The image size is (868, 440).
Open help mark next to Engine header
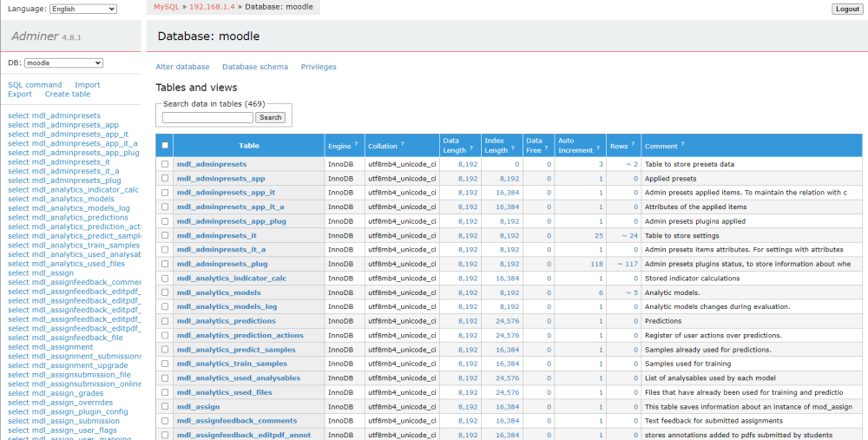[x=356, y=144]
